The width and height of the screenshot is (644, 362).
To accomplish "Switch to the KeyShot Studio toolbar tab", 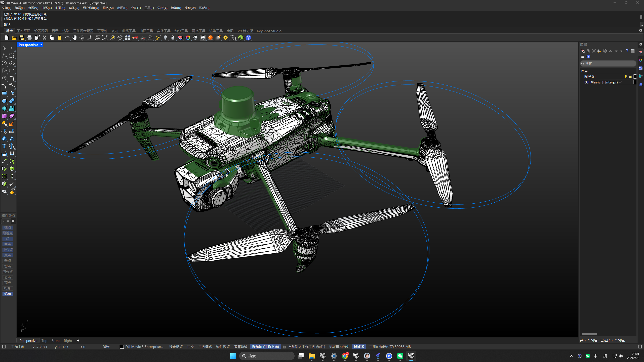I will click(x=269, y=31).
